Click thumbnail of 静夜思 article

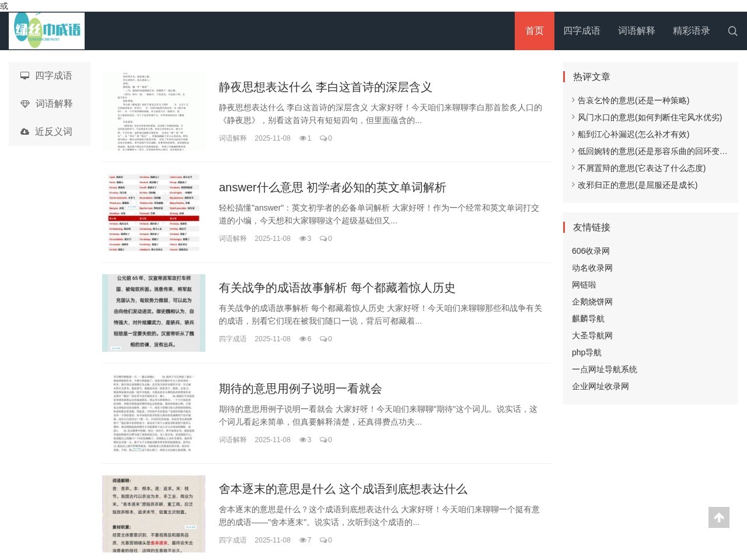[x=153, y=112]
